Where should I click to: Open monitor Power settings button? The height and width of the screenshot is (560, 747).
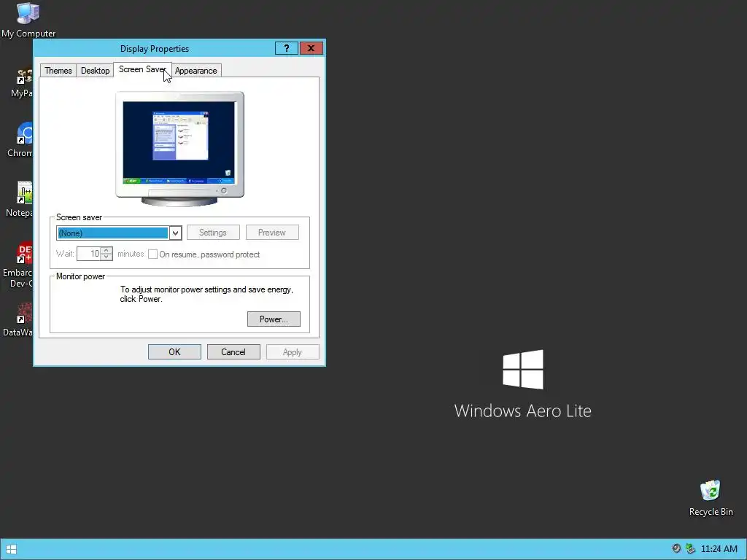point(274,319)
